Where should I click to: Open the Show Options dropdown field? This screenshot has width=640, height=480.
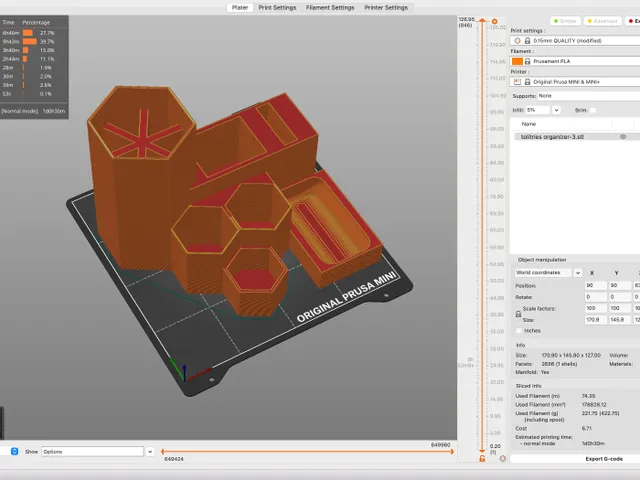pyautogui.click(x=92, y=451)
